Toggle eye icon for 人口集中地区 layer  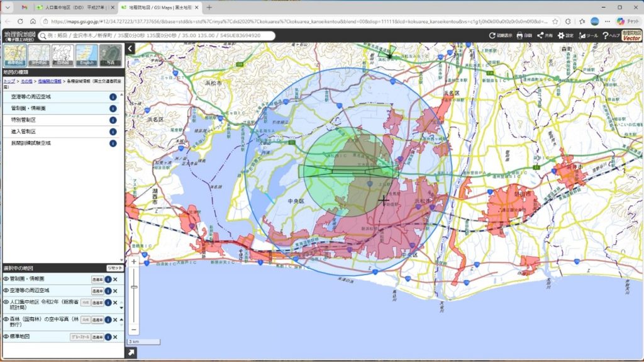click(x=6, y=302)
